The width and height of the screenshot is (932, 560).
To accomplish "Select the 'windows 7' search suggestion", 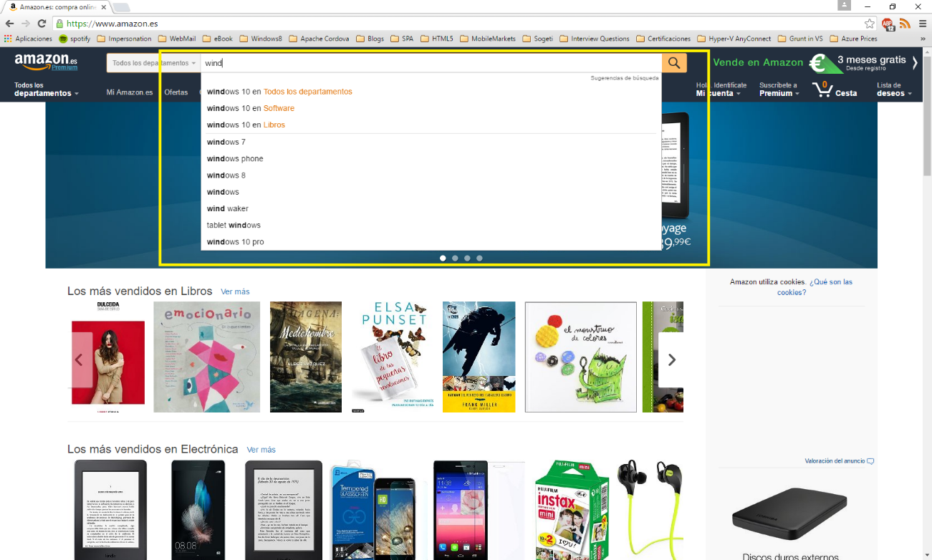I will point(226,142).
